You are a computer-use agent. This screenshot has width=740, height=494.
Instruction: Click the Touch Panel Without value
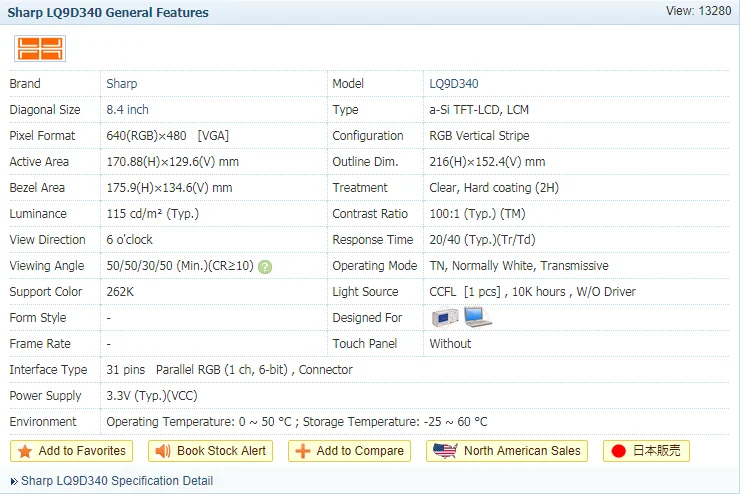tap(450, 343)
